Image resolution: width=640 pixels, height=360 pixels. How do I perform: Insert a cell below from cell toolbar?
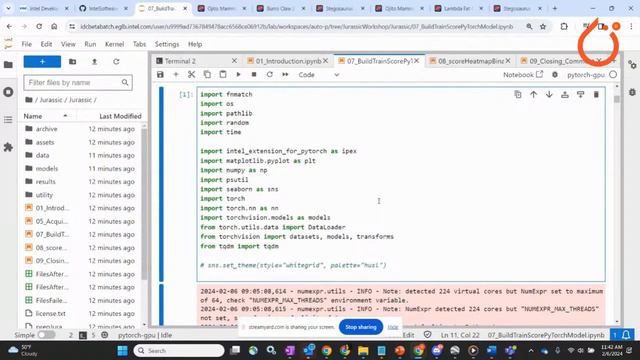580,94
